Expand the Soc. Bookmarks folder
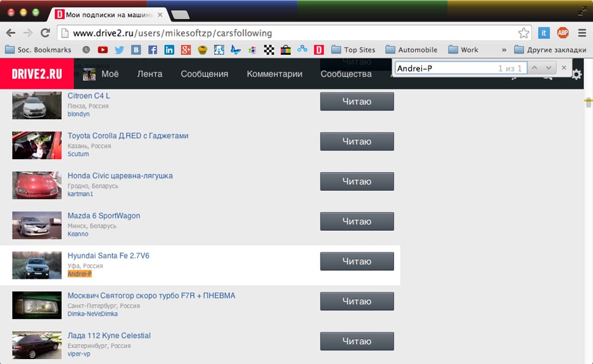 [x=38, y=50]
